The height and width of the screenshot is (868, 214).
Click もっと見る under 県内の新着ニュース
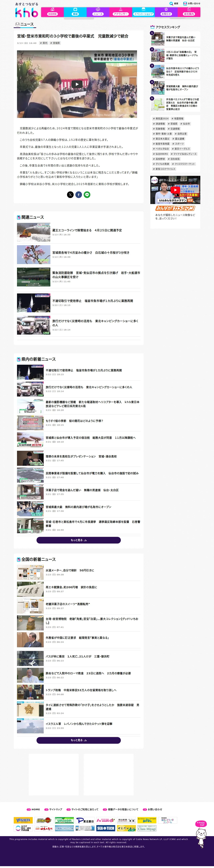tap(78, 540)
